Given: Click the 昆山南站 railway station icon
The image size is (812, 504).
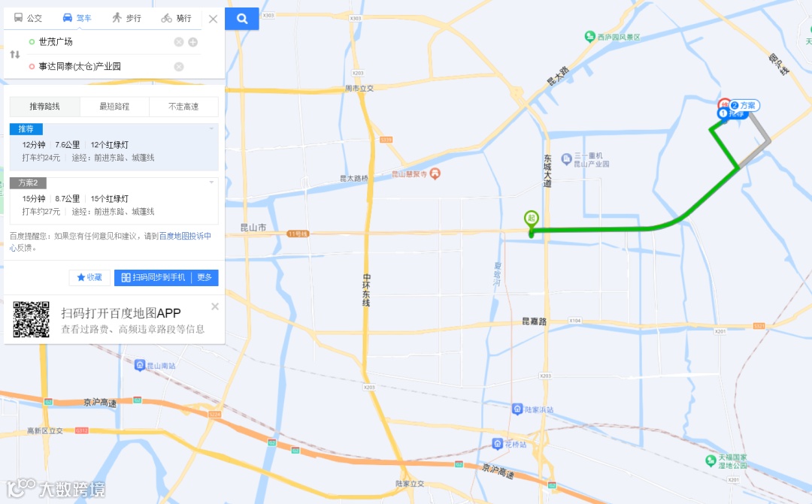Looking at the screenshot, I should coord(140,365).
